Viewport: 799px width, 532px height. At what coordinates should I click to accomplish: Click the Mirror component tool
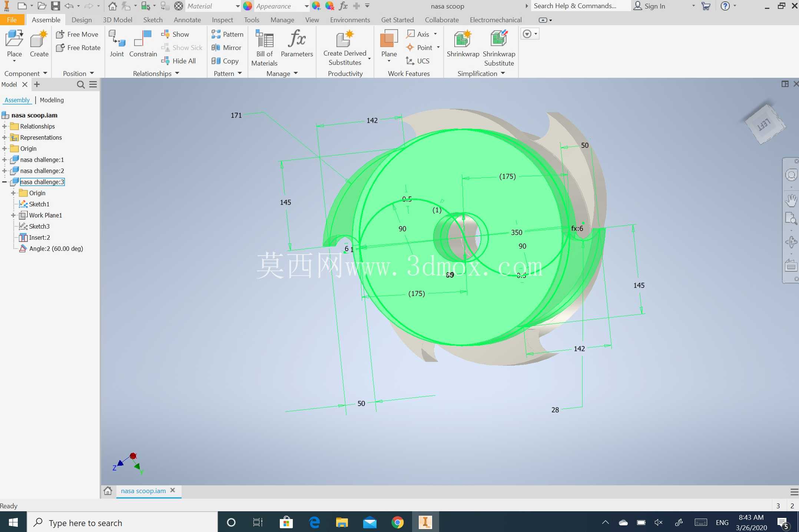[x=226, y=47]
